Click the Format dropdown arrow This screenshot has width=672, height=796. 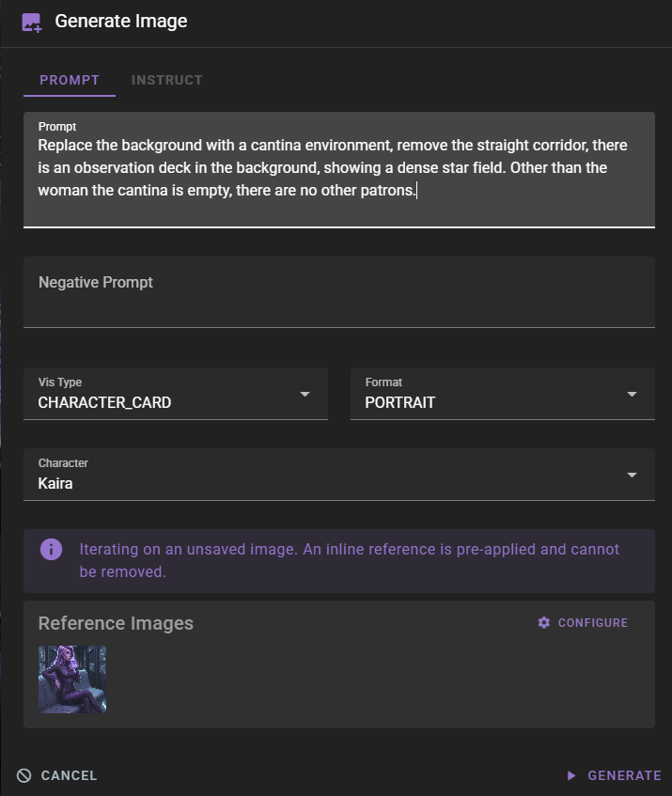pyautogui.click(x=632, y=394)
